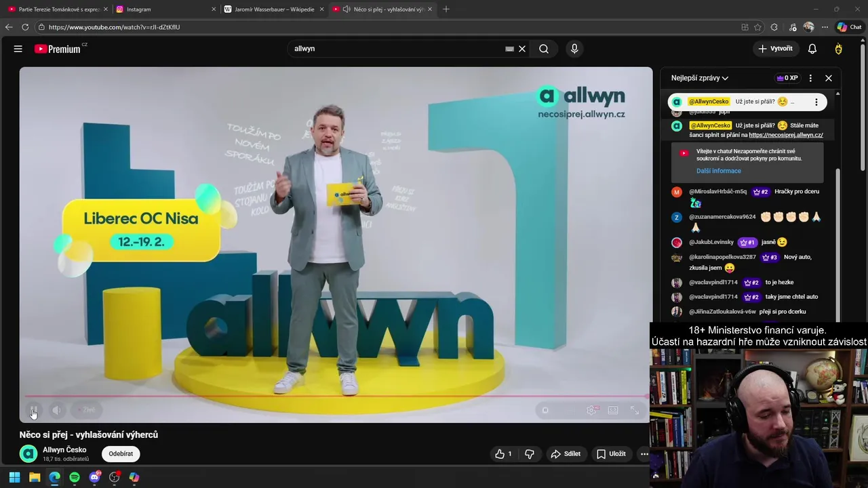This screenshot has height=488, width=868.
Task: Dislike the video with thumbs down
Action: [x=530, y=454]
